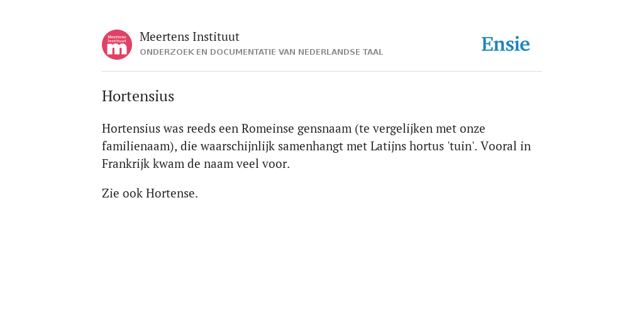The width and height of the screenshot is (644, 322).
Task: Click the Meertens Instituut name beside the logo
Action: [x=189, y=36]
